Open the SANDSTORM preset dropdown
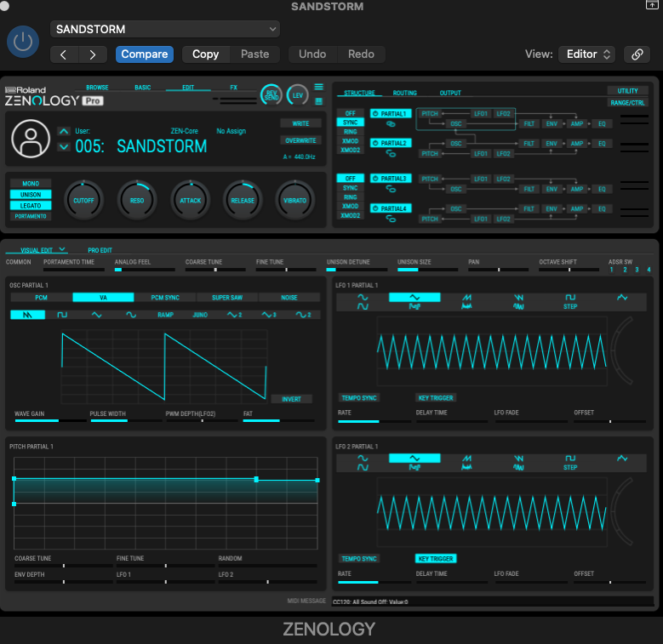The image size is (663, 644). point(165,29)
